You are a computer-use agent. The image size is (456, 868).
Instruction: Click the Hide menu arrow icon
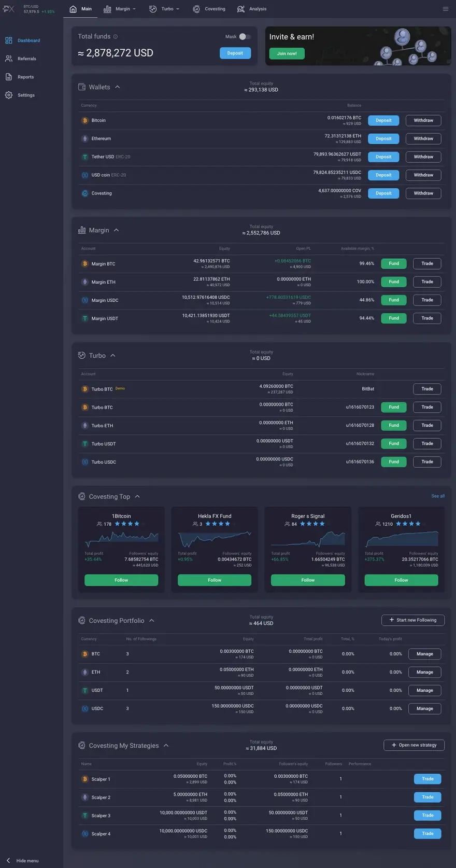pyautogui.click(x=8, y=860)
